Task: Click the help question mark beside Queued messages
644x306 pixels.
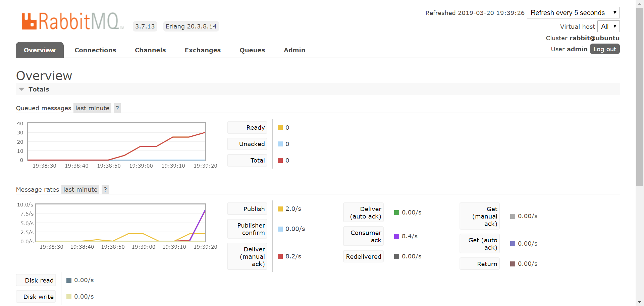Action: coord(117,108)
